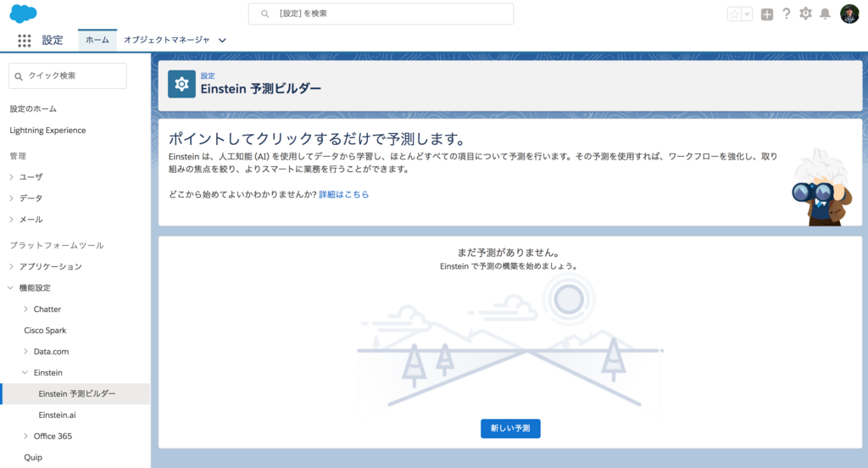Open notifications bell icon
This screenshot has width=868, height=468.
[x=825, y=14]
